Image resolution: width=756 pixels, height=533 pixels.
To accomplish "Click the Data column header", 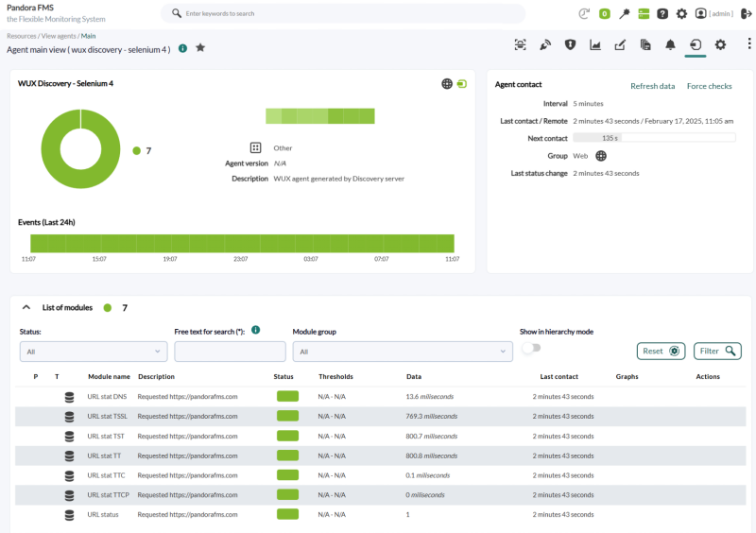I will [414, 377].
